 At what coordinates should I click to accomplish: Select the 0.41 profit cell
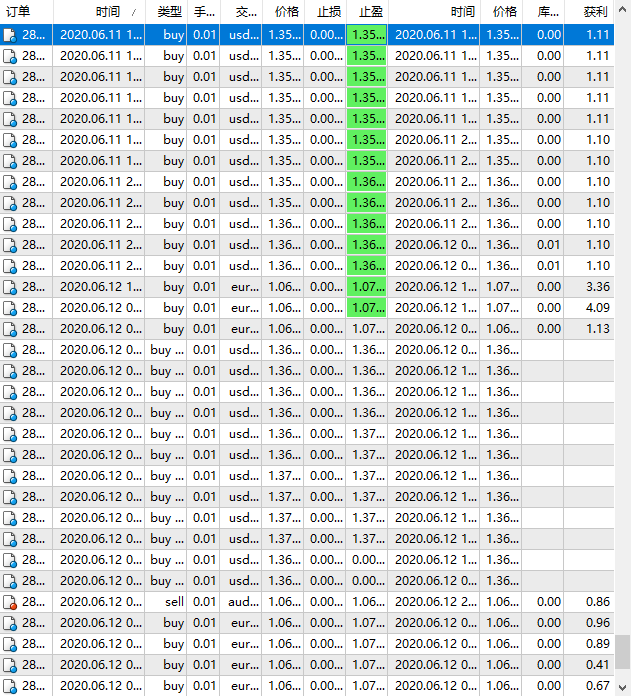coord(589,665)
